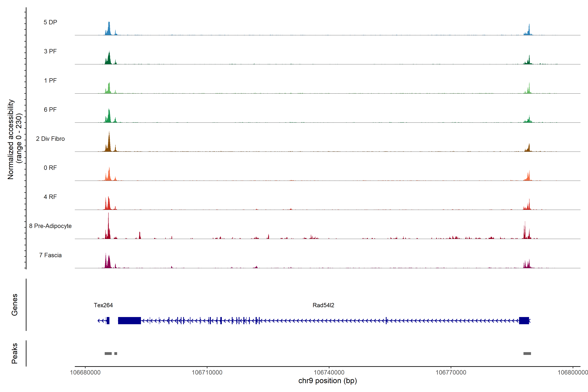This screenshot has height=392, width=588.
Task: Click the chr9 position (bp) axis title
Action: [x=327, y=381]
